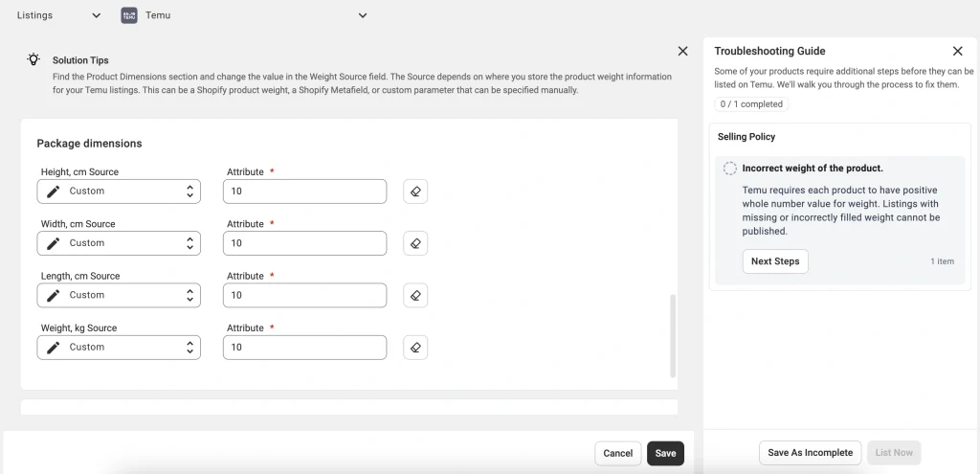Open the Length, cm Source dropdown
The height and width of the screenshot is (474, 980).
[119, 295]
